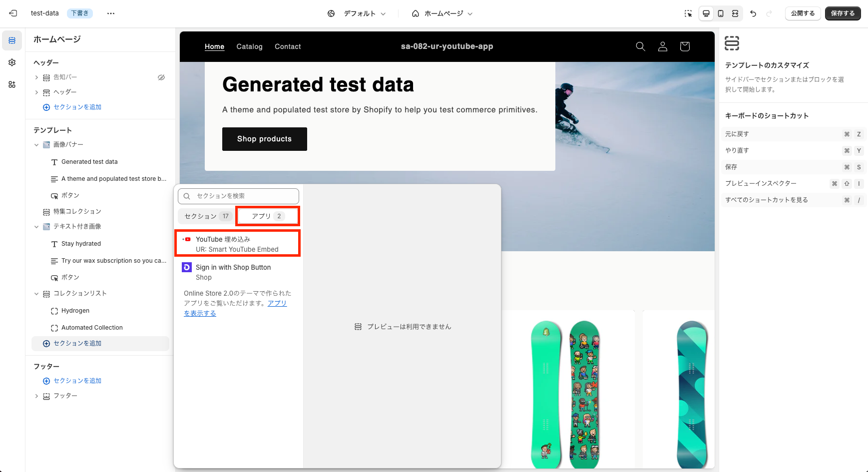Toggle visibility of the 告知バー section
The height and width of the screenshot is (472, 868).
tap(161, 77)
